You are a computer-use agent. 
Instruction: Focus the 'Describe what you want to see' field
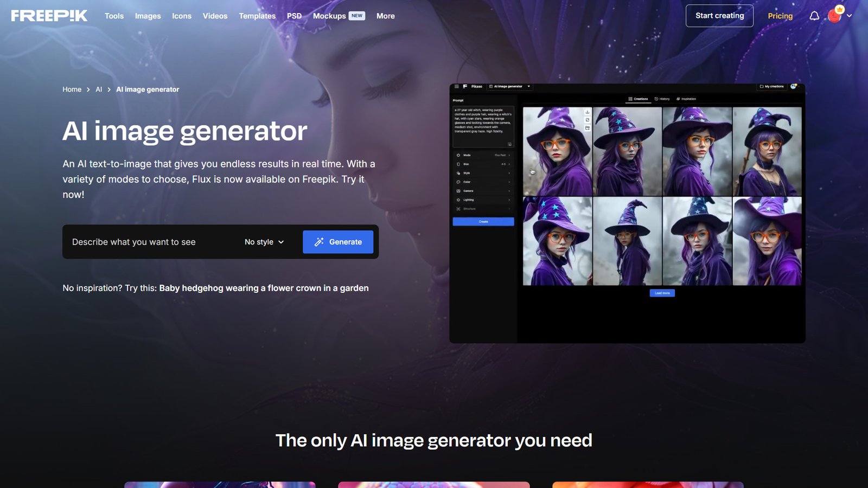[x=152, y=242]
